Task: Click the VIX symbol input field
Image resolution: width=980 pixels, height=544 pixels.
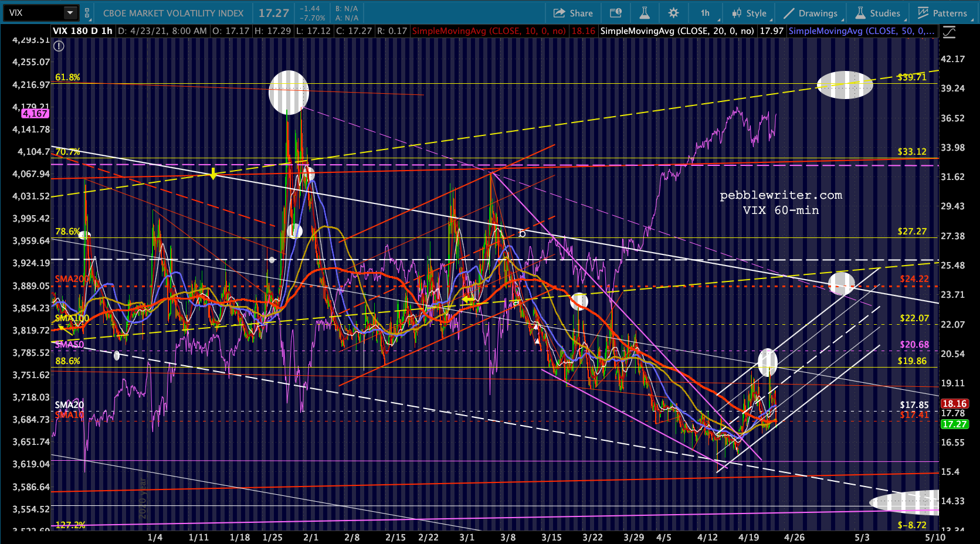Action: [x=34, y=13]
